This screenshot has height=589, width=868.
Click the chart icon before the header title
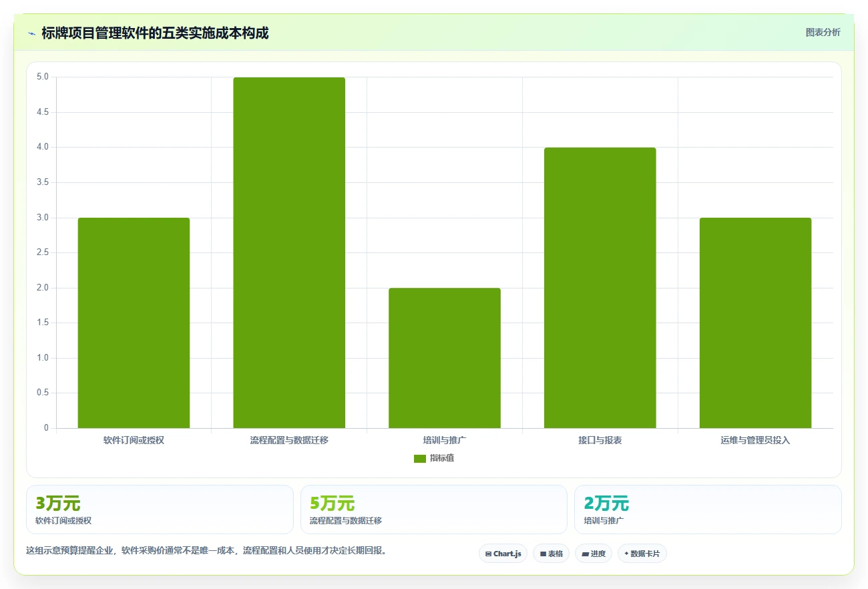click(x=31, y=33)
